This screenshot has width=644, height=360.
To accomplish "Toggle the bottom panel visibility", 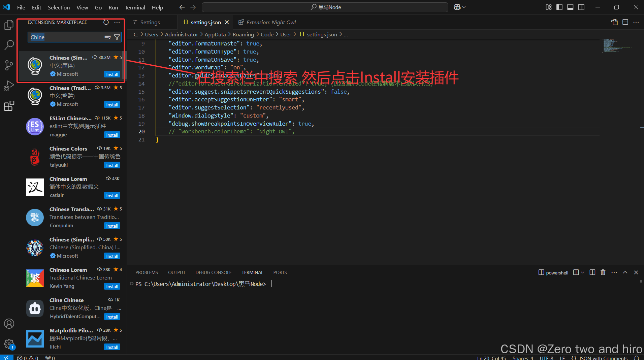I will coord(570,7).
